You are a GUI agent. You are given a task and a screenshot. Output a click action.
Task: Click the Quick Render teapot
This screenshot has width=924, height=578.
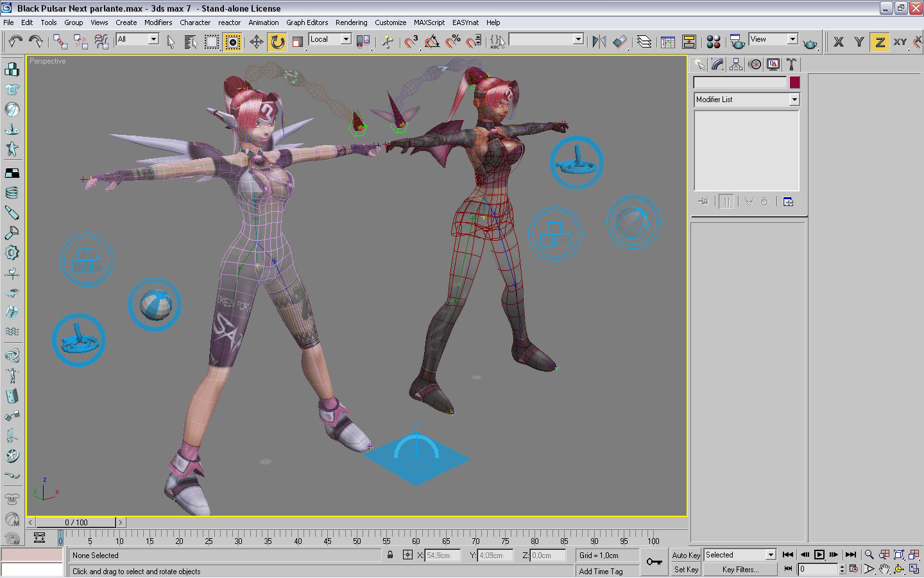[x=810, y=43]
